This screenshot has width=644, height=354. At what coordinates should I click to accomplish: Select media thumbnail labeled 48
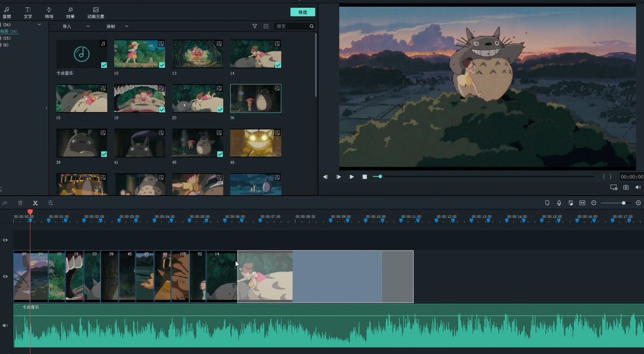(x=256, y=143)
